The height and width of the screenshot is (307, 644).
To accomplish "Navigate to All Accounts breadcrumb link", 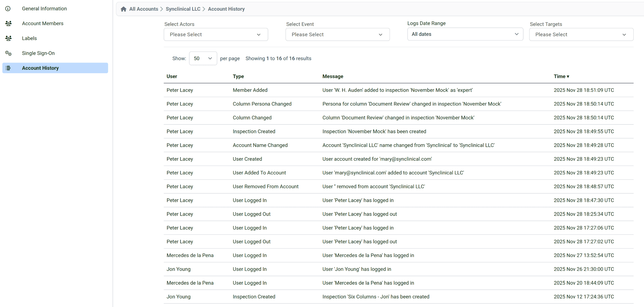I will [x=143, y=9].
